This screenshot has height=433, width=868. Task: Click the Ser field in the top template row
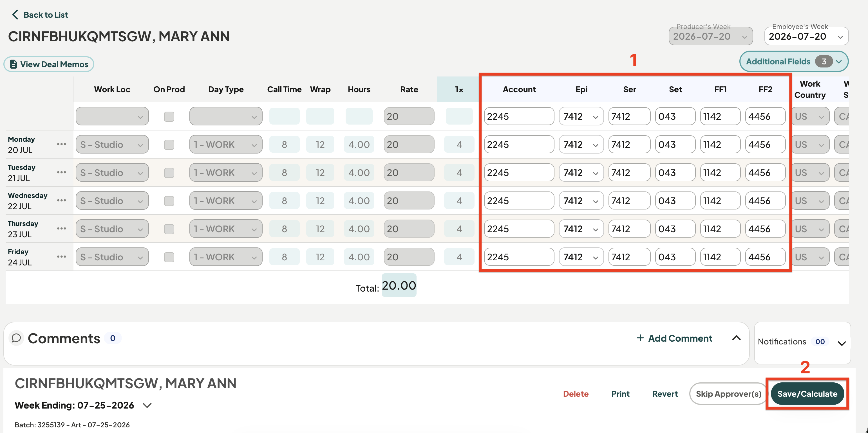point(629,116)
